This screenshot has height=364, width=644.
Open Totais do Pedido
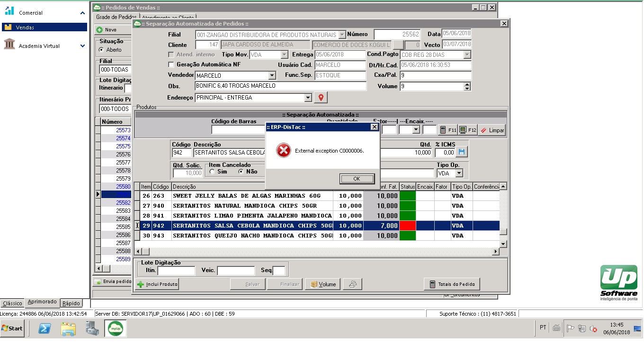(x=452, y=284)
